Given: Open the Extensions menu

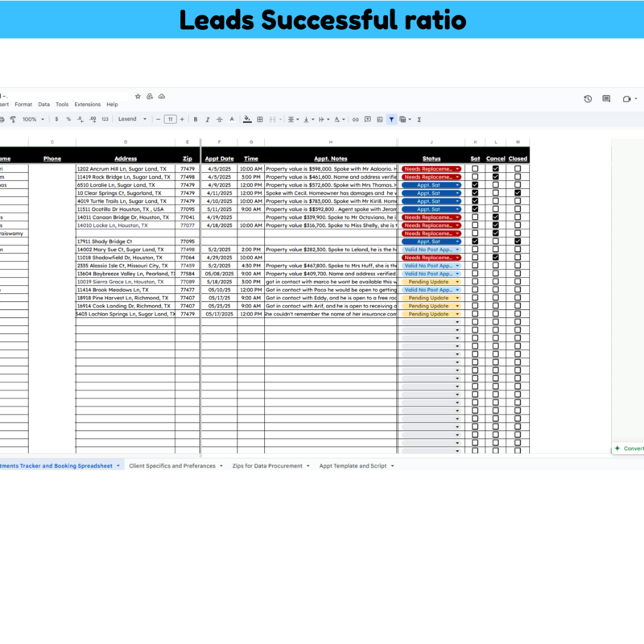Looking at the screenshot, I should pos(86,104).
